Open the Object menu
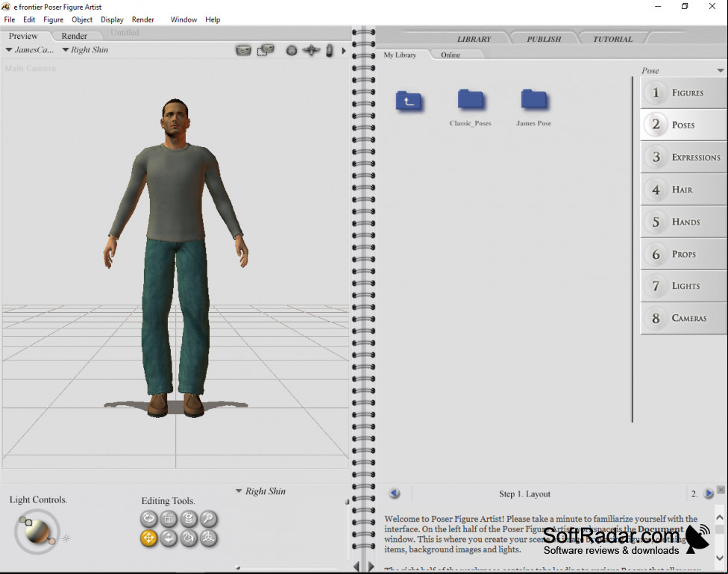The width and height of the screenshot is (728, 574). click(x=82, y=19)
